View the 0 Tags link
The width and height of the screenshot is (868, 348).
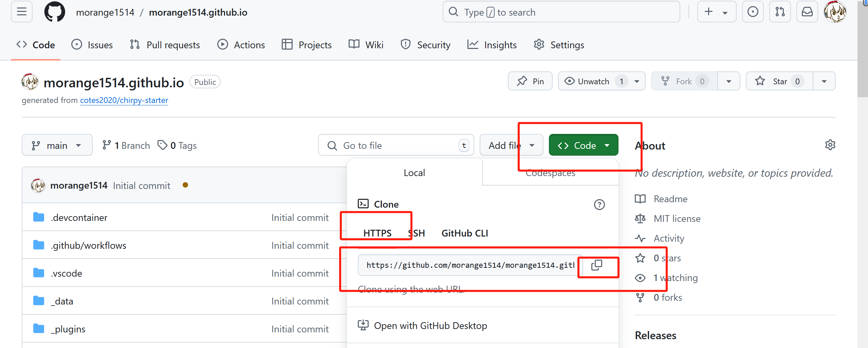pyautogui.click(x=177, y=145)
